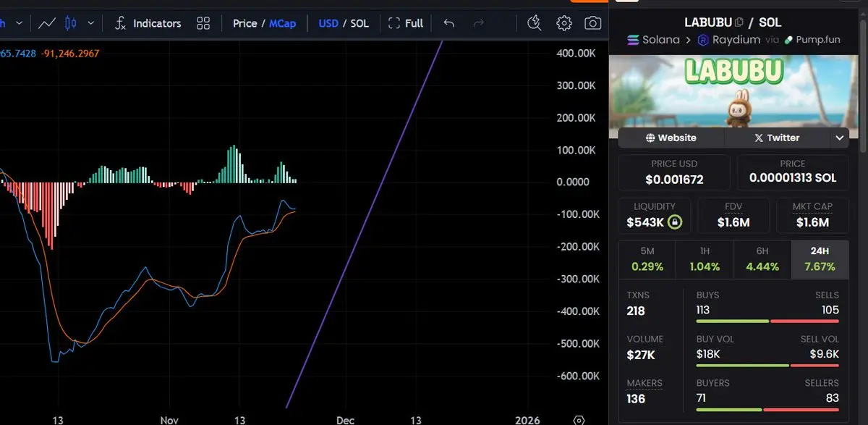Take a chart snapshot with camera icon
The height and width of the screenshot is (425, 868).
click(x=593, y=23)
